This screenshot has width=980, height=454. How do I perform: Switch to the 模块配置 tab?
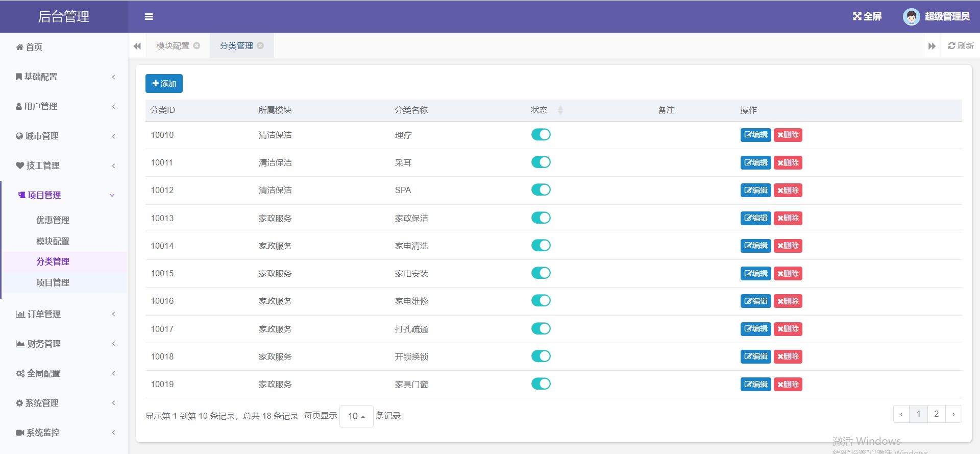pyautogui.click(x=173, y=46)
